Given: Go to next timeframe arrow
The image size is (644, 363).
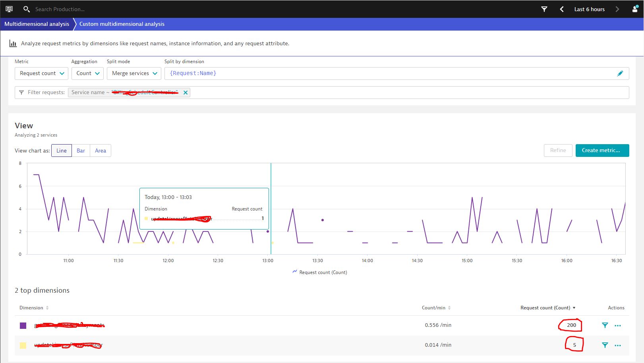Looking at the screenshot, I should pos(617,9).
